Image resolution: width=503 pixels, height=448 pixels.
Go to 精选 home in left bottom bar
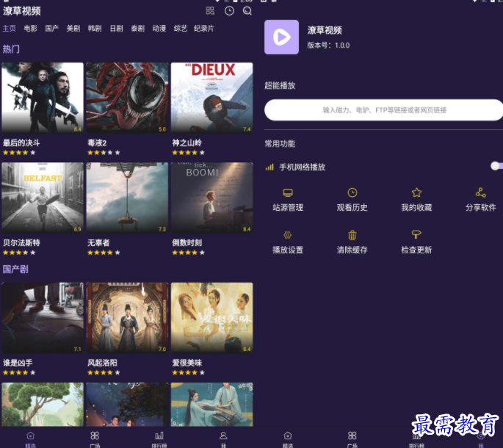tap(31, 439)
